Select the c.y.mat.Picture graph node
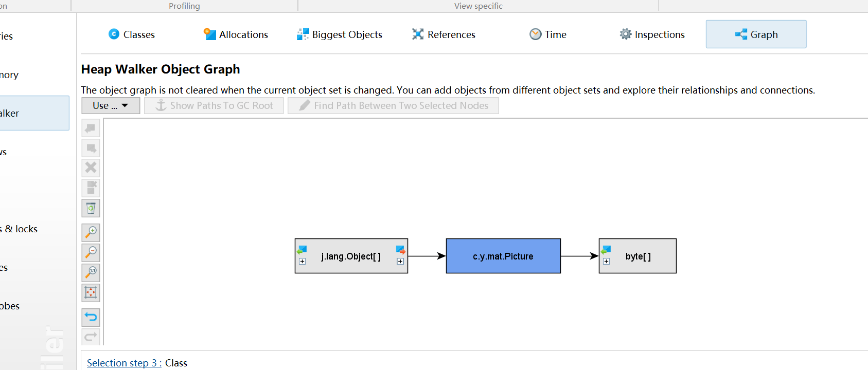The image size is (868, 370). [503, 256]
